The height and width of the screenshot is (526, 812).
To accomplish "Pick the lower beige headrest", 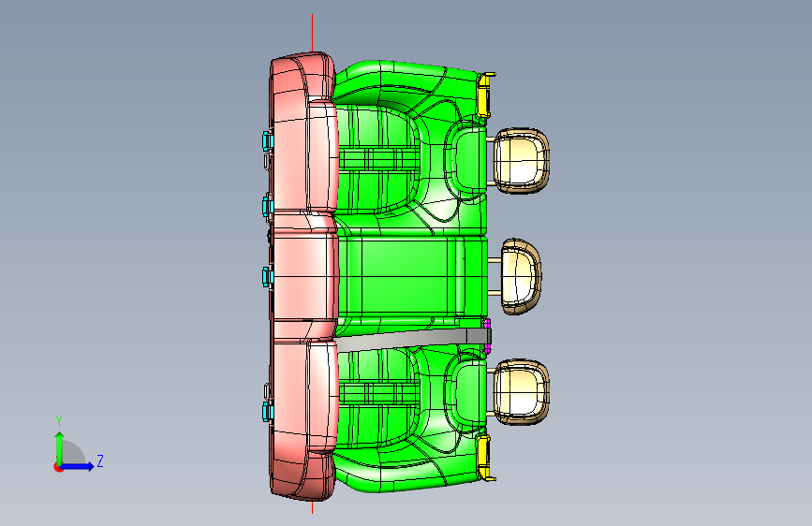I will point(521,392).
